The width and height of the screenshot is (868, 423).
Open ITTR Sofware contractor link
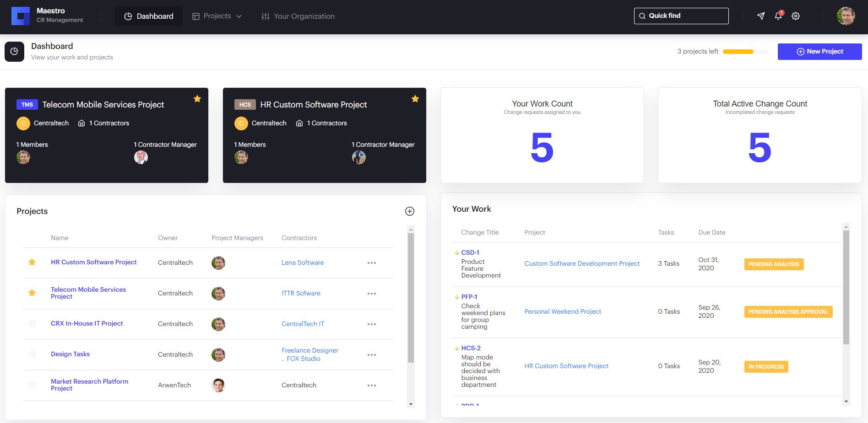pyautogui.click(x=301, y=293)
